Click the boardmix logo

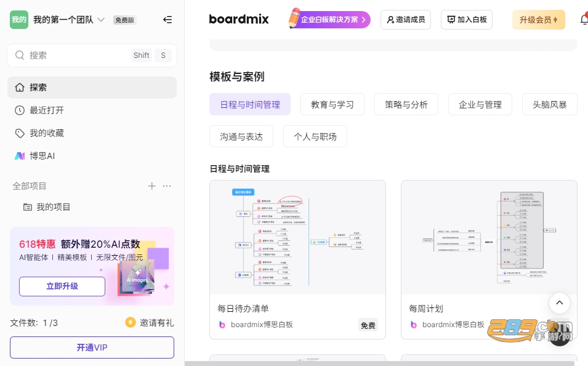point(239,19)
